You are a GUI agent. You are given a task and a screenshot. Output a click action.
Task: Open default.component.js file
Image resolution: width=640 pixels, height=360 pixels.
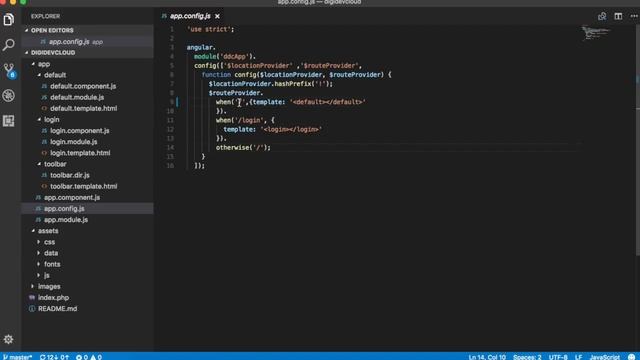83,86
